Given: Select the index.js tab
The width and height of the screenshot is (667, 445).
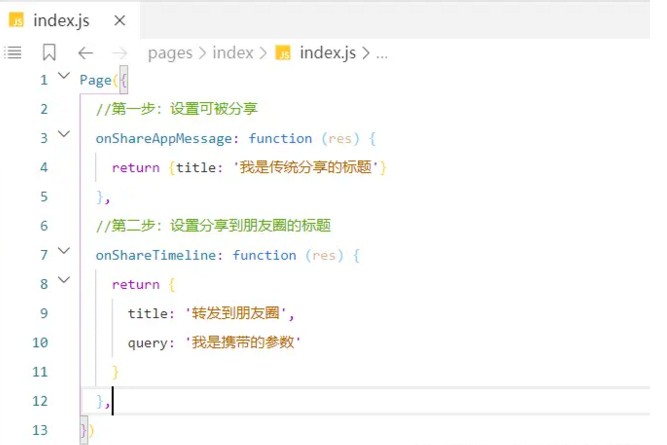Looking at the screenshot, I should click(64, 20).
